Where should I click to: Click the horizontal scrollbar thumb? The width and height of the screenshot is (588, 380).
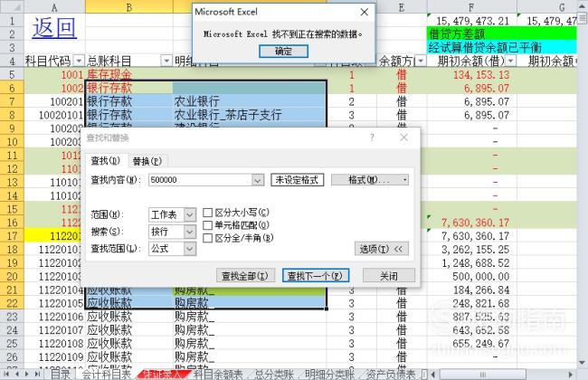click(483, 374)
